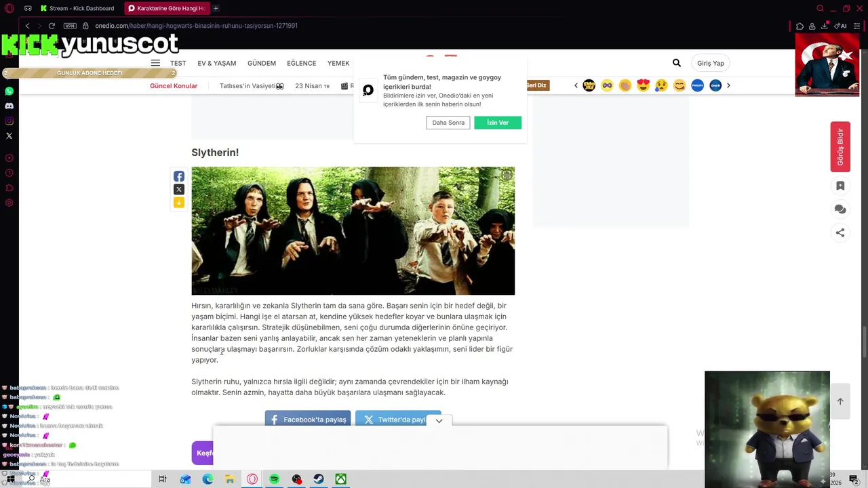Open the 23 Nisan topic link
The height and width of the screenshot is (488, 868).
pyautogui.click(x=312, y=86)
